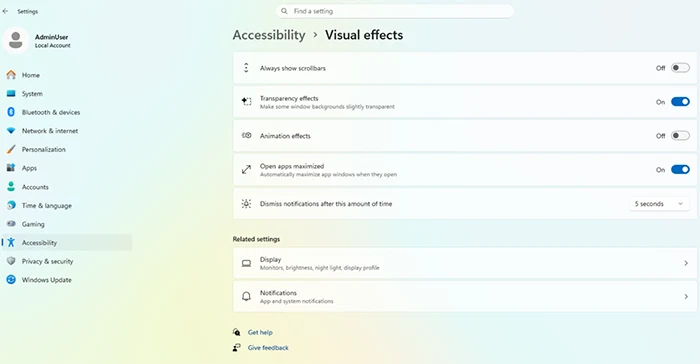The image size is (700, 364).
Task: Click the Time & language globe icon
Action: point(11,205)
